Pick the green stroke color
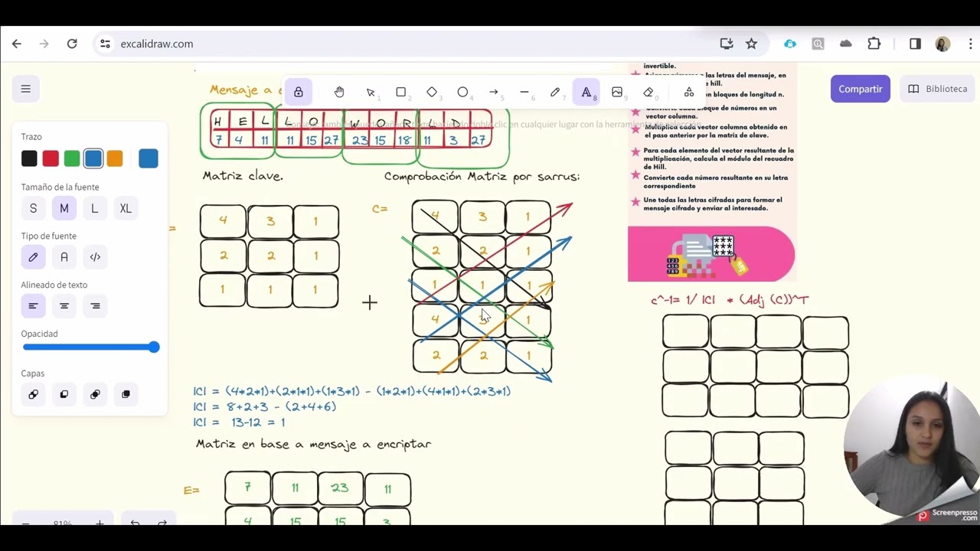 72,158
